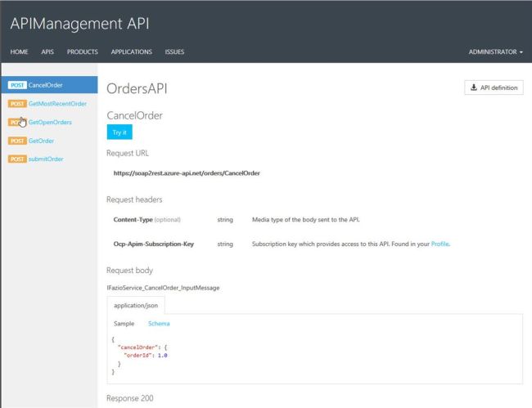Click the download icon in API definition

474,87
